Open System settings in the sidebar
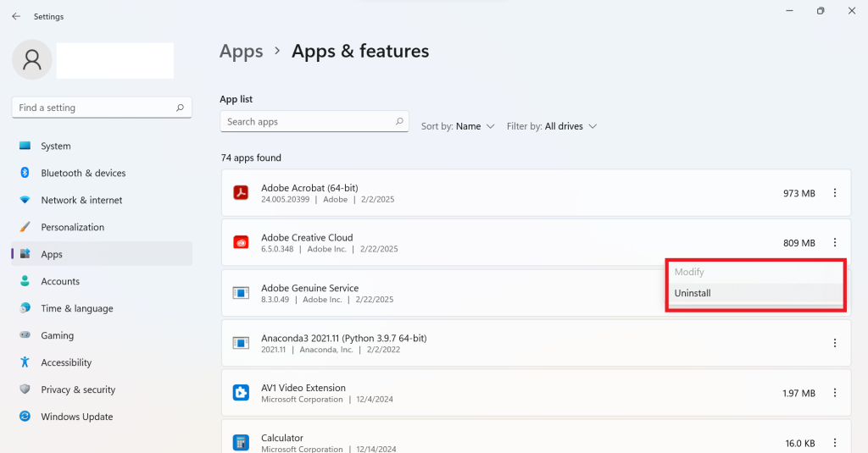This screenshot has width=868, height=453. point(102,146)
